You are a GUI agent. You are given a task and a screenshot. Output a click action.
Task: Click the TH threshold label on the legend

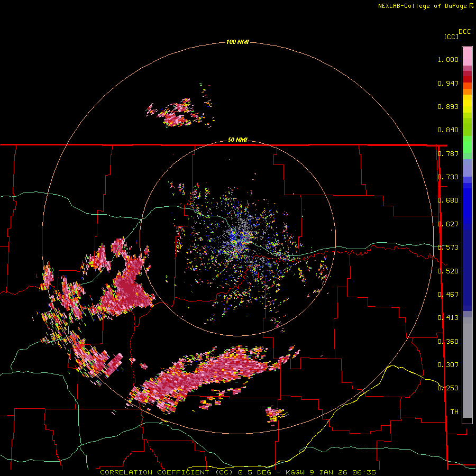tap(454, 411)
